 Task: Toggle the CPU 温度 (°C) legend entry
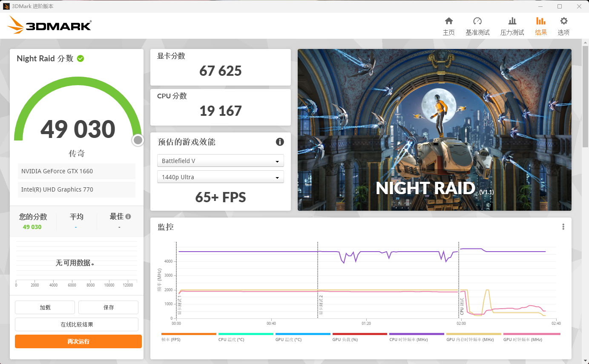coord(246,338)
